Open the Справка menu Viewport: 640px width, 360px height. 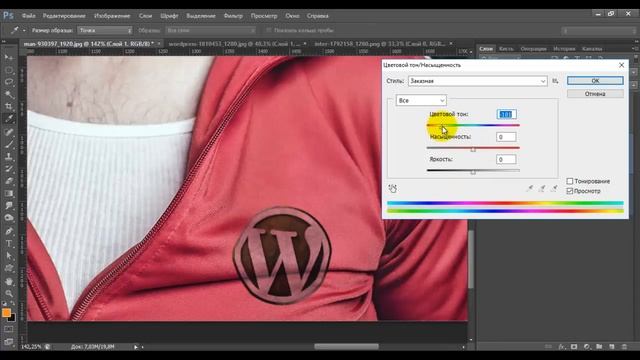click(318, 16)
